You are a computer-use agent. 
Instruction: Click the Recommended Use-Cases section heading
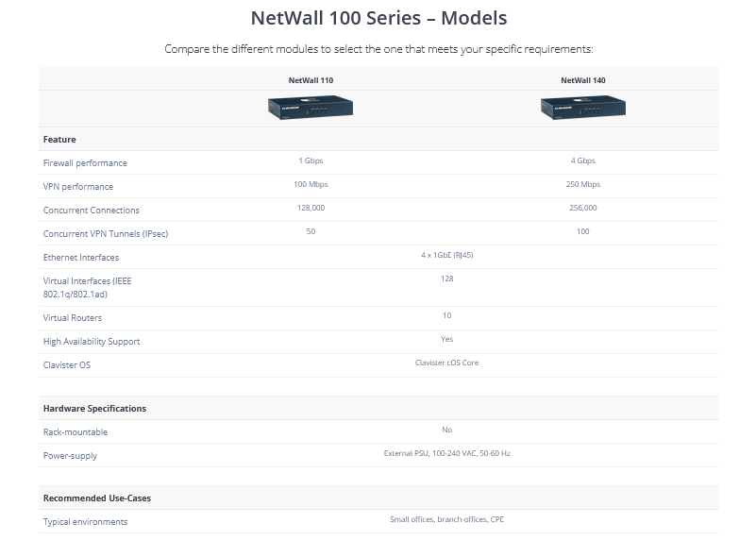click(x=97, y=498)
